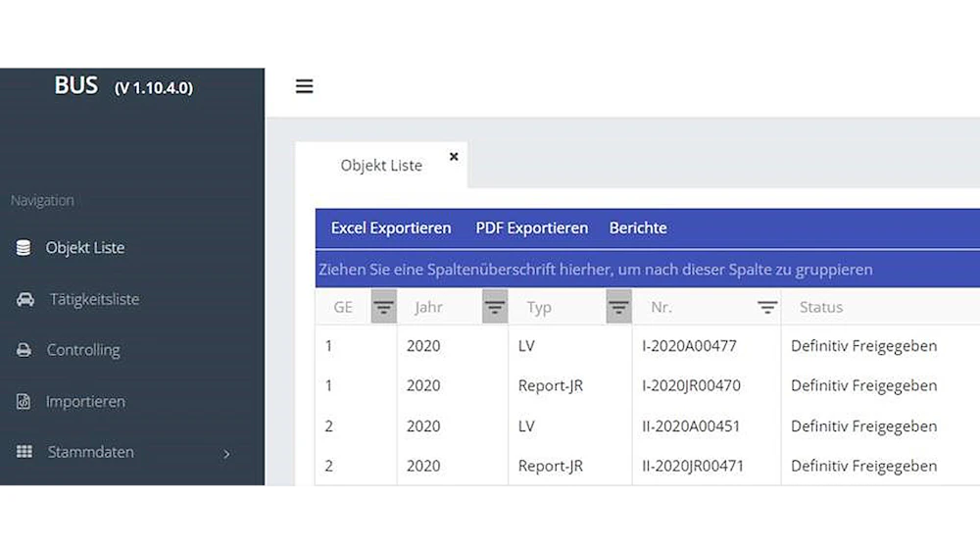This screenshot has width=980, height=552.
Task: Open the Berichte menu
Action: (x=638, y=227)
